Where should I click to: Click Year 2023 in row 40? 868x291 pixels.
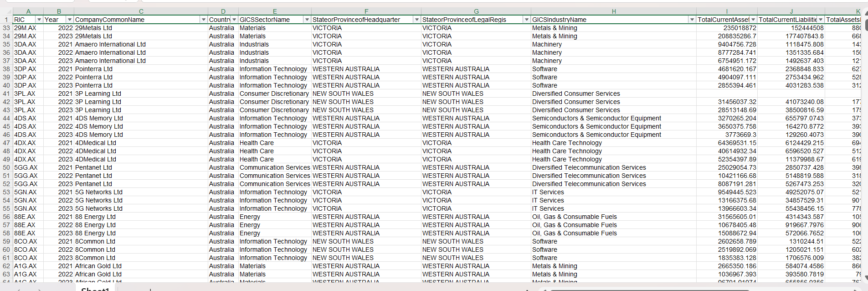[x=66, y=85]
